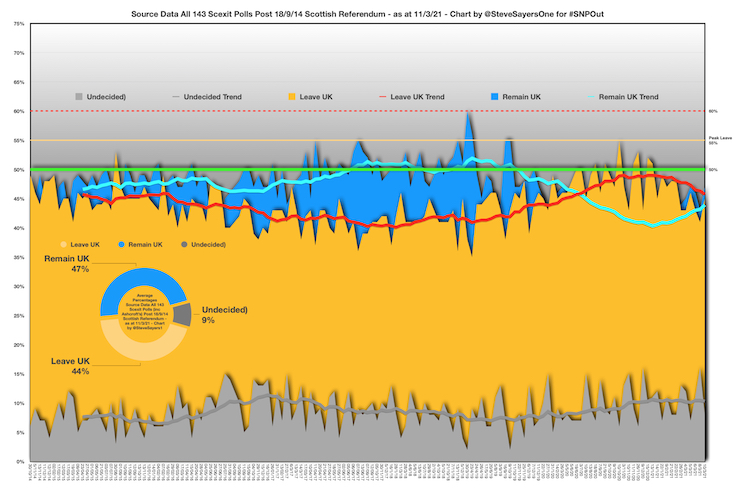Click the Remain UK 47% data label
This screenshot has height=494, width=740.
point(67,264)
